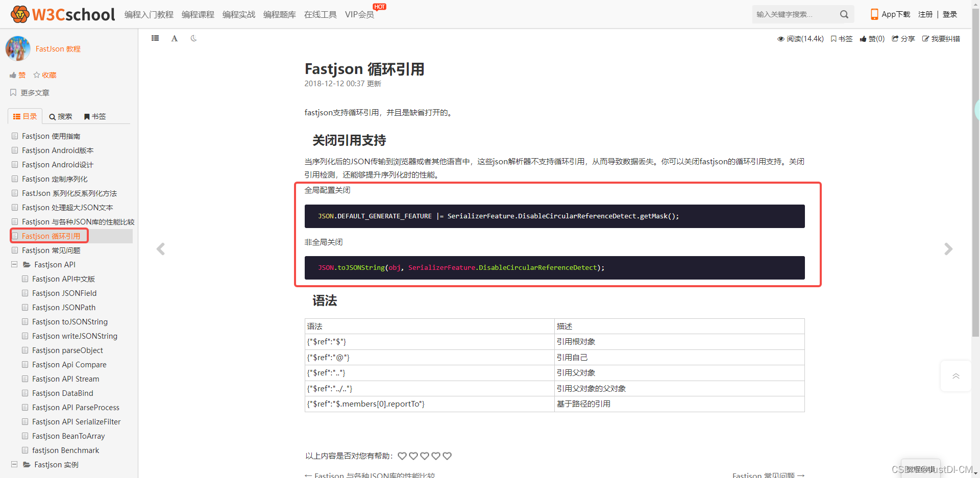Screen dimensions: 980x478
Task: Like the article with 赞(0)
Action: pos(872,39)
